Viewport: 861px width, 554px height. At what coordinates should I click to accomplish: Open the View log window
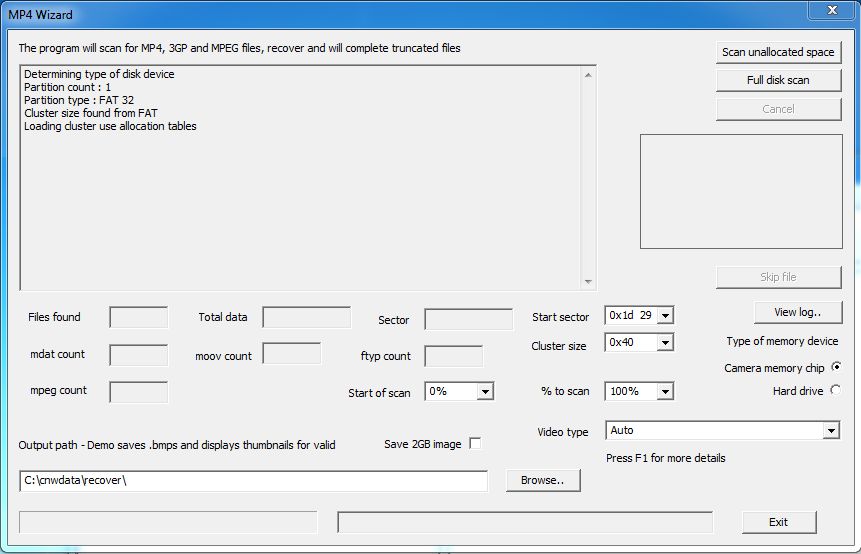797,312
